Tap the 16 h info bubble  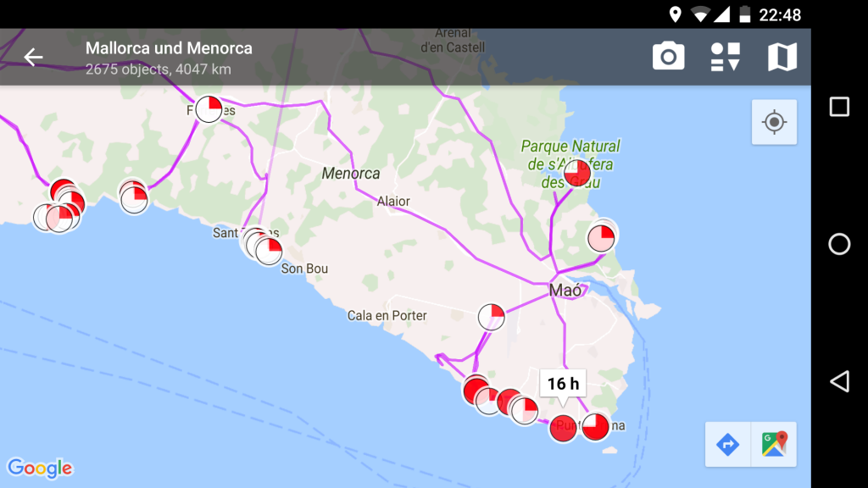click(563, 384)
